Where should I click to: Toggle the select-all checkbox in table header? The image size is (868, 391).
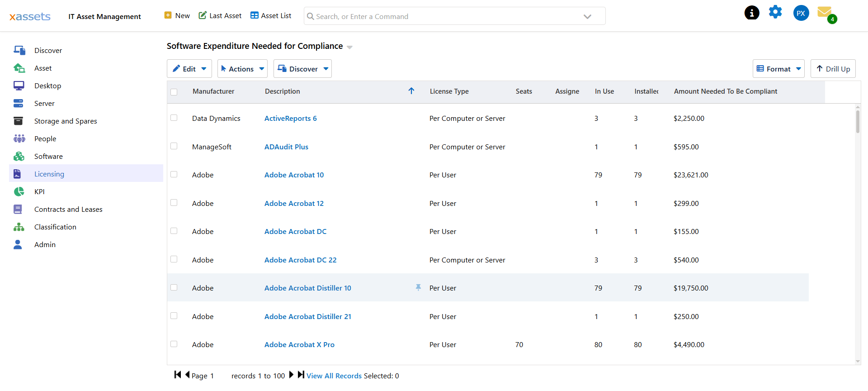(x=174, y=92)
